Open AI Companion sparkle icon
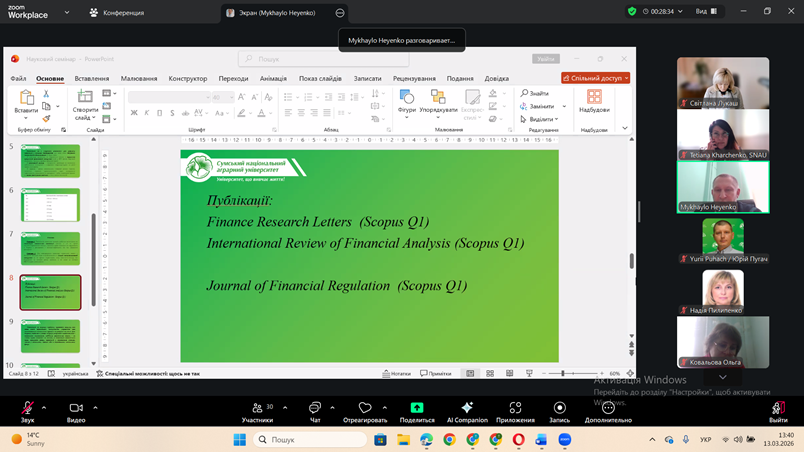Screen dimensions: 804x452 click(466, 408)
